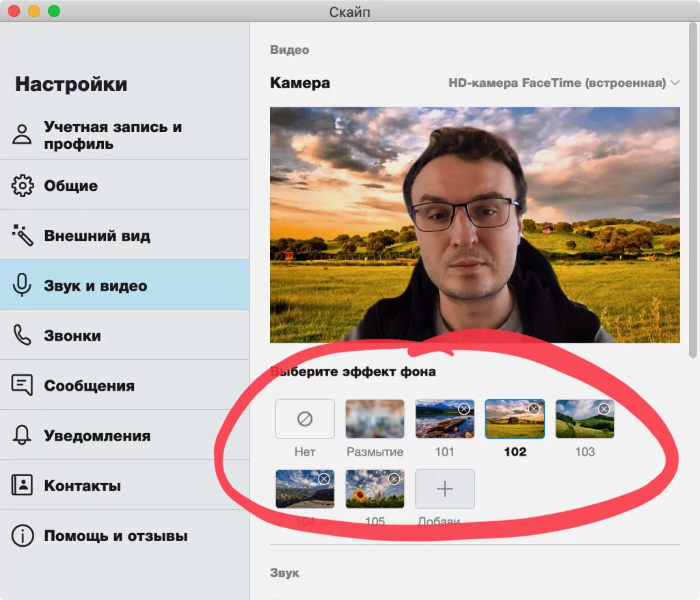The height and width of the screenshot is (600, 700).
Task: Click the Выберите эффект фона heading
Action: 353,371
